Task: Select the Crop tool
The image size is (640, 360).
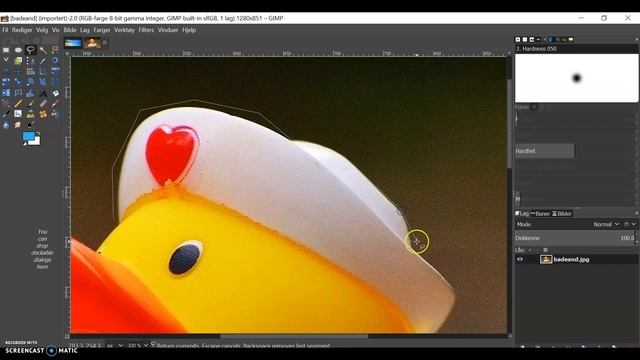Action: (43, 71)
